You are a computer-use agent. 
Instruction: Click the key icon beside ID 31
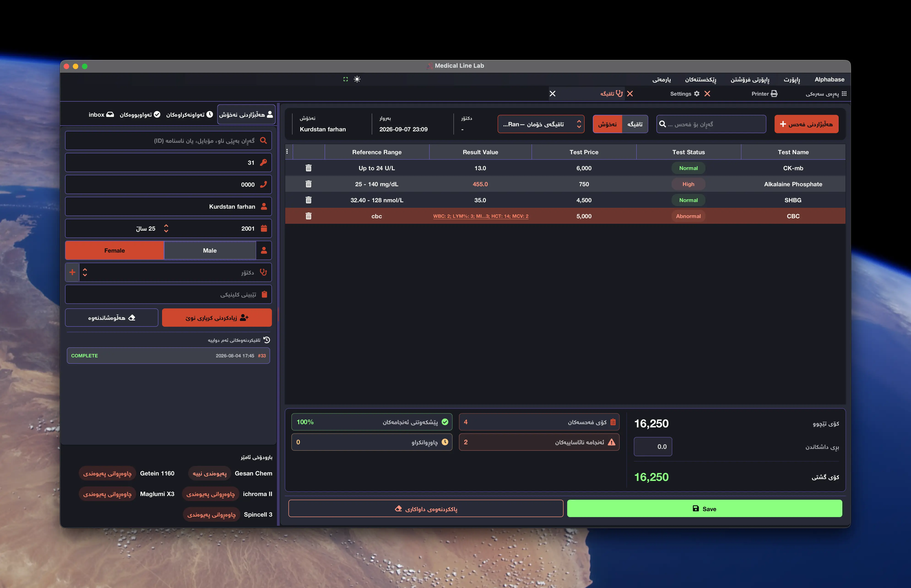point(263,163)
